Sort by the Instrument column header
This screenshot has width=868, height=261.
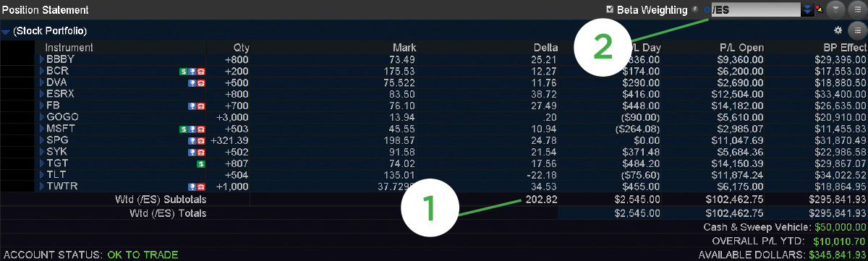coord(69,48)
